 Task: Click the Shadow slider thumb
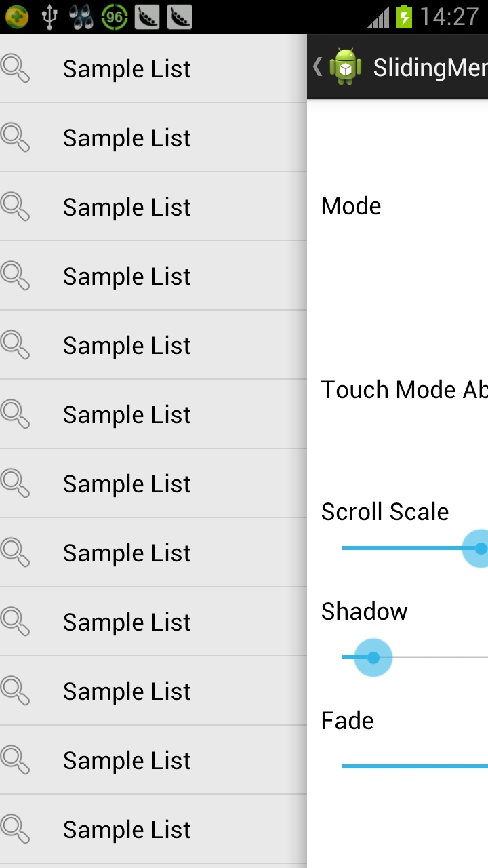click(373, 657)
